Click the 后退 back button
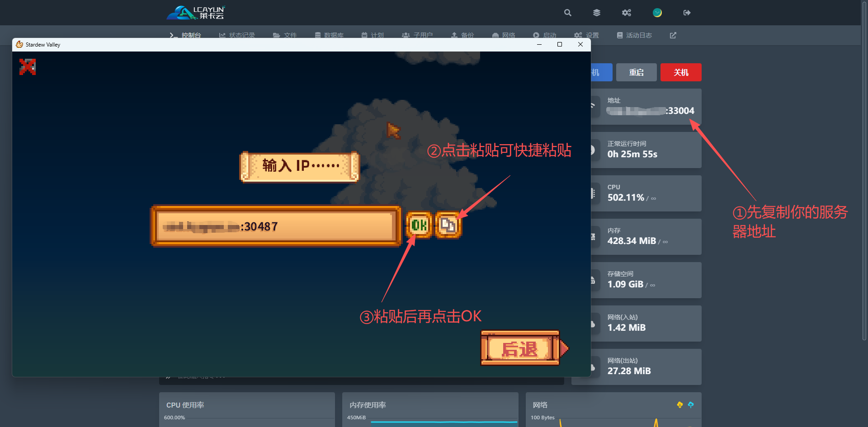 520,348
